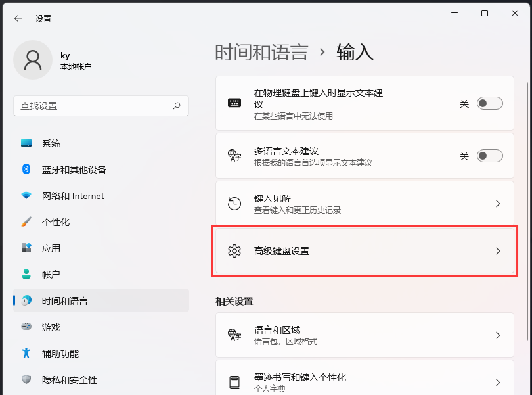Screen dimensions: 532x395
Task: Click 输入 in the breadcrumb header
Action: pos(355,52)
